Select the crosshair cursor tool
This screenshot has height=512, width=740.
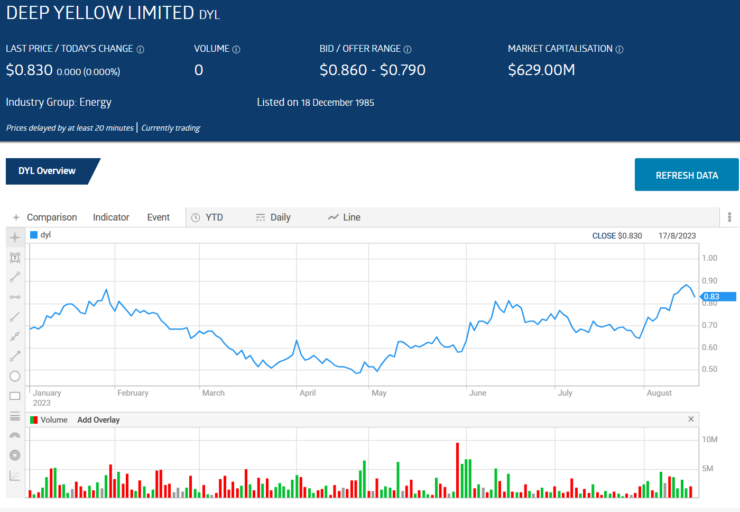[x=15, y=237]
